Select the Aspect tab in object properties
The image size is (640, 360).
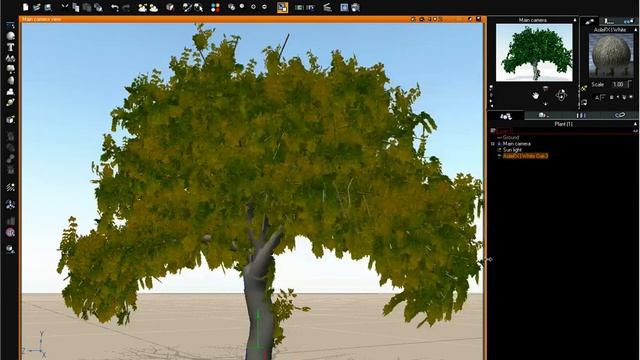[589, 21]
